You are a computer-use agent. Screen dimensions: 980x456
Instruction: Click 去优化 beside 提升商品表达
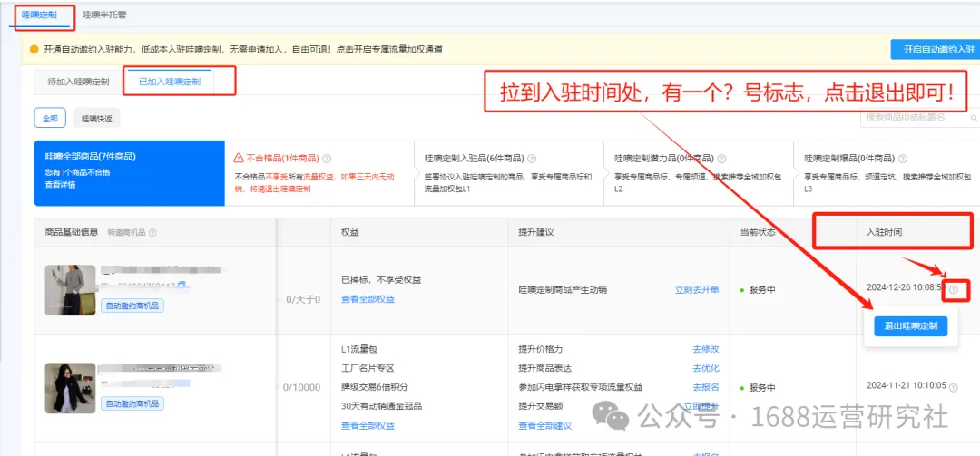(706, 368)
